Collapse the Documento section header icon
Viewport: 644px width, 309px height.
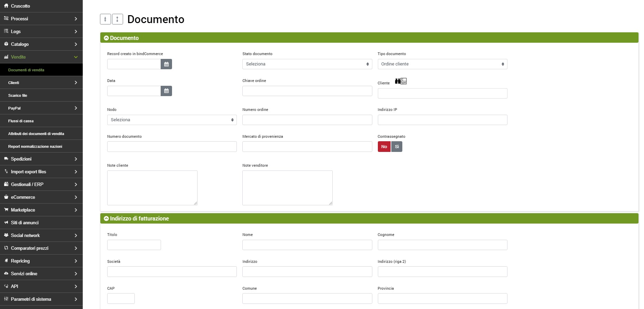[x=106, y=38]
